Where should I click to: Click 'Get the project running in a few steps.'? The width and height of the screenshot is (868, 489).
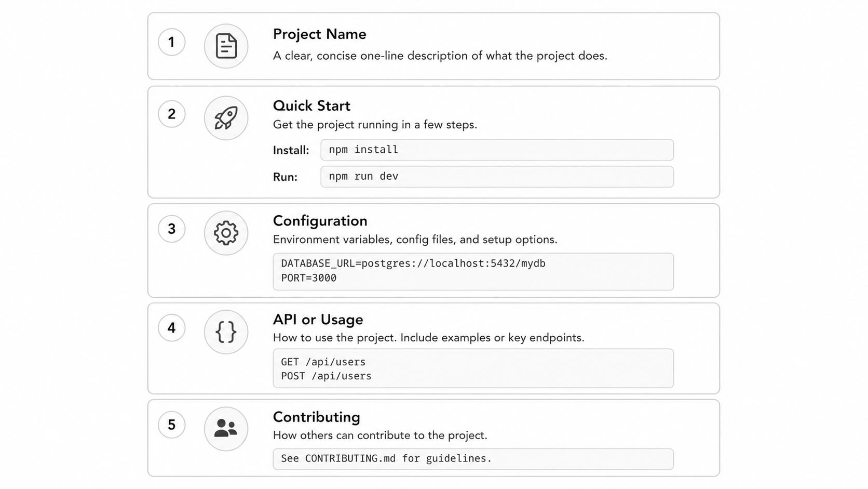(x=375, y=125)
